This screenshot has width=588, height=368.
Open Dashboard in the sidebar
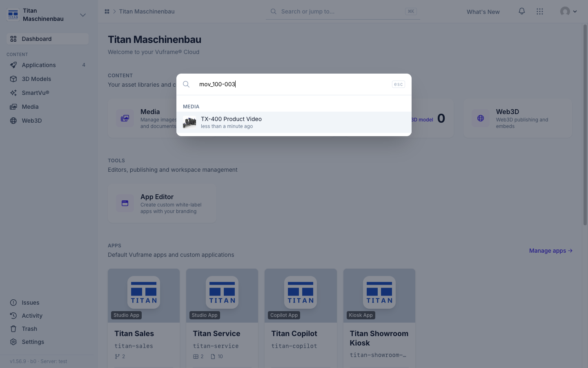(47, 39)
